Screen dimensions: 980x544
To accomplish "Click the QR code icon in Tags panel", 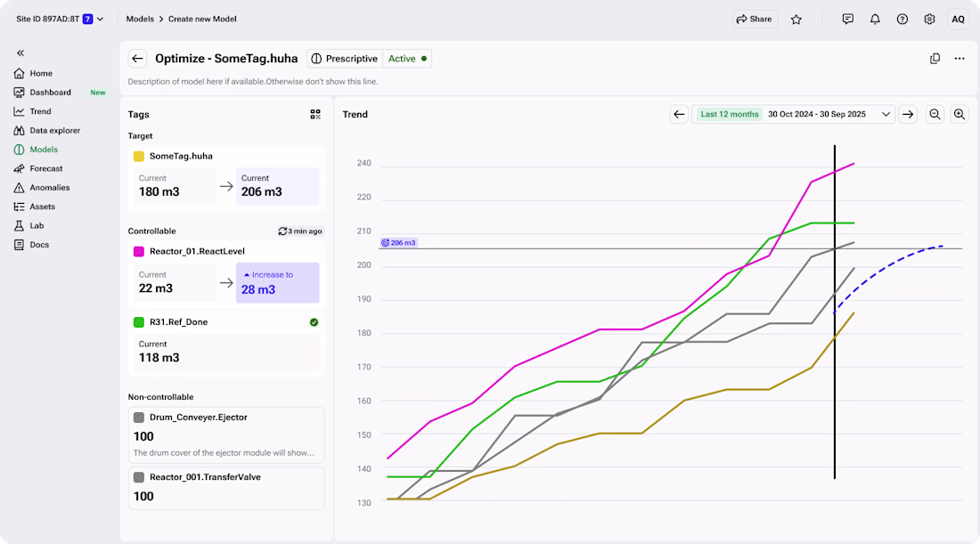I will tap(315, 114).
